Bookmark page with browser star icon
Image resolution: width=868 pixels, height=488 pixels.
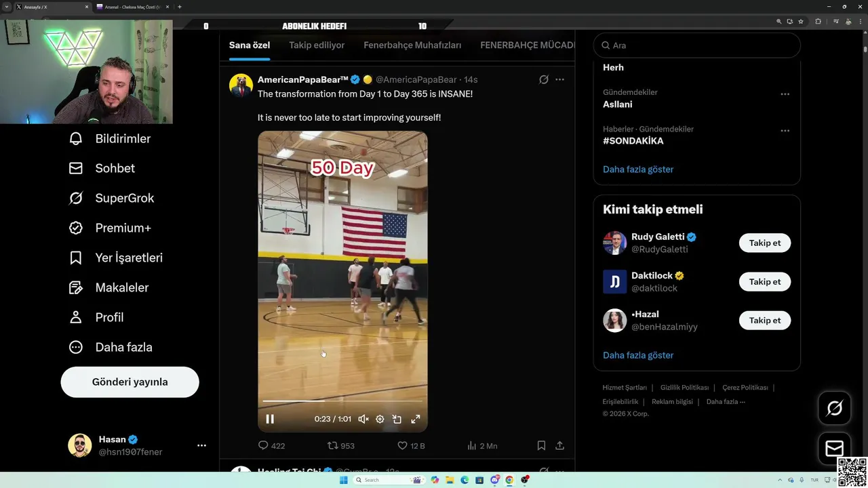point(801,22)
